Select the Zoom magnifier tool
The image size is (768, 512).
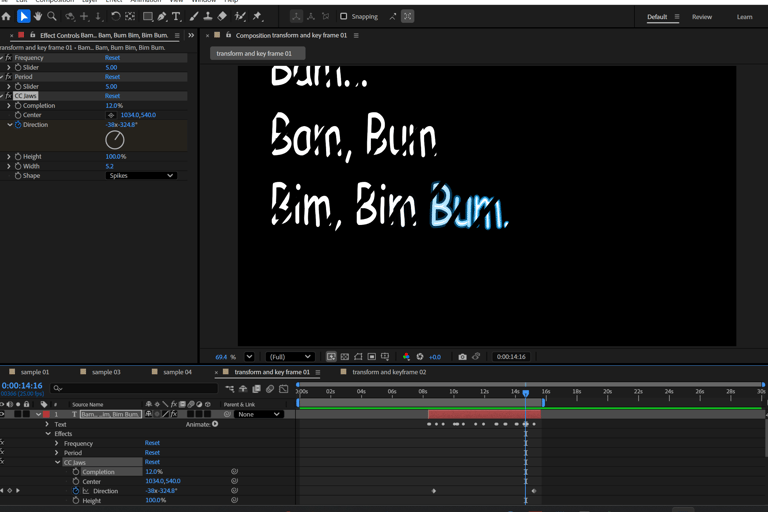point(52,16)
